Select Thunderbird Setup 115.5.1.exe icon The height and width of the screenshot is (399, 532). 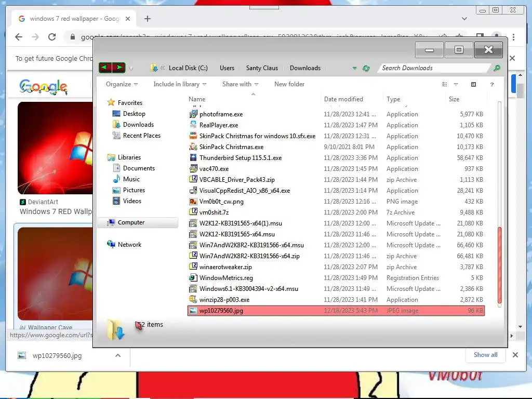pyautogui.click(x=193, y=157)
